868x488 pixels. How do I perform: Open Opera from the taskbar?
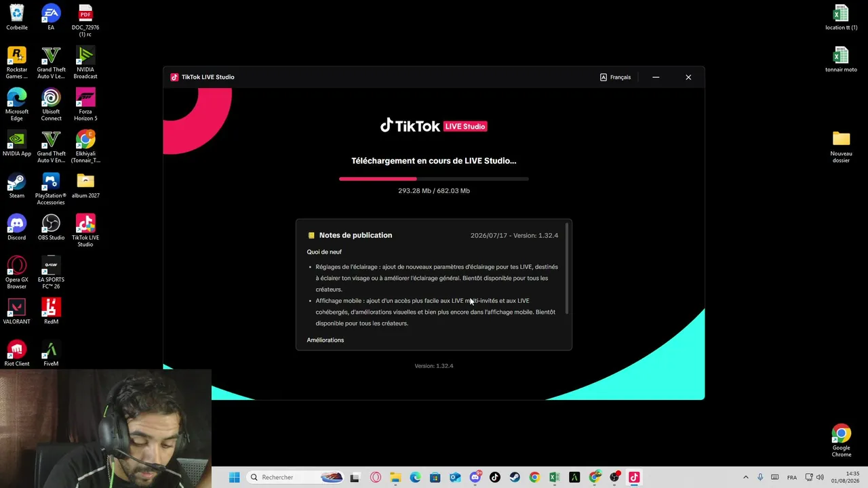coord(376,477)
